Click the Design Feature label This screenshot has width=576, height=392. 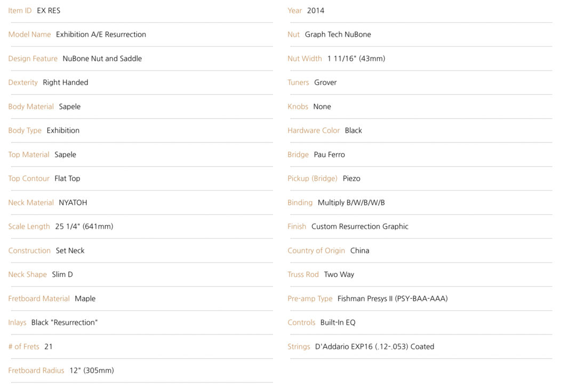click(33, 59)
